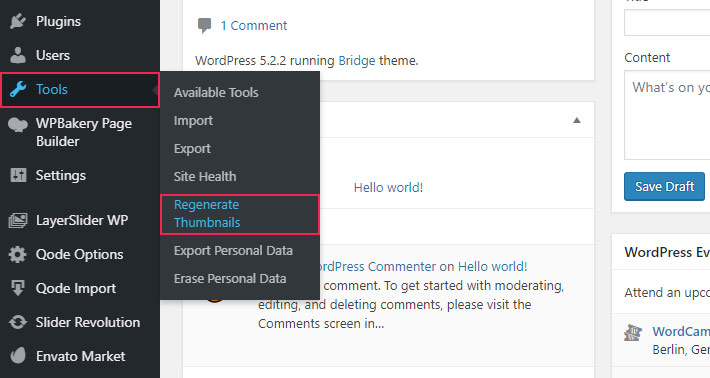This screenshot has height=378, width=710.
Task: Select Erase Personal Data submenu item
Action: (230, 278)
